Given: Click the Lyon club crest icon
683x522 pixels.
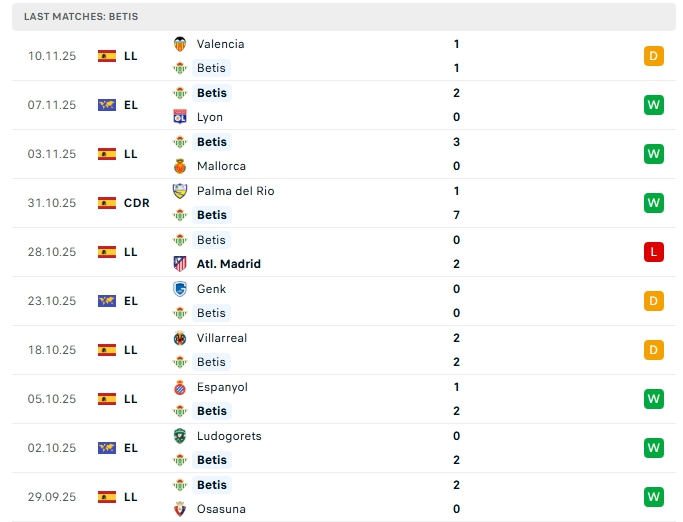Looking at the screenshot, I should coord(180,117).
